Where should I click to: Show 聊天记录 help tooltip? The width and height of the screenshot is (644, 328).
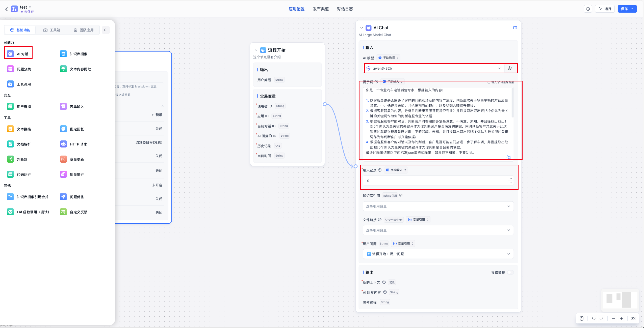coord(379,170)
